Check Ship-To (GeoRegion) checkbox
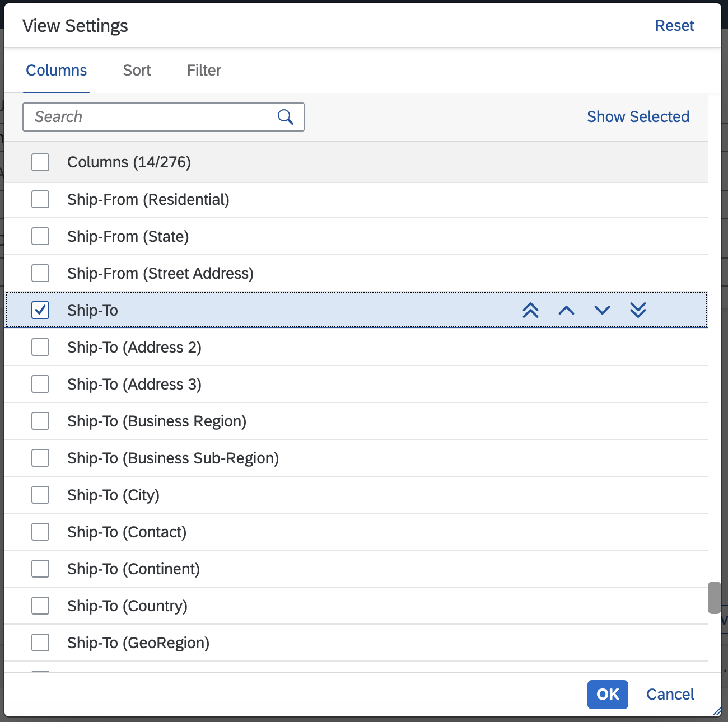 [x=40, y=643]
